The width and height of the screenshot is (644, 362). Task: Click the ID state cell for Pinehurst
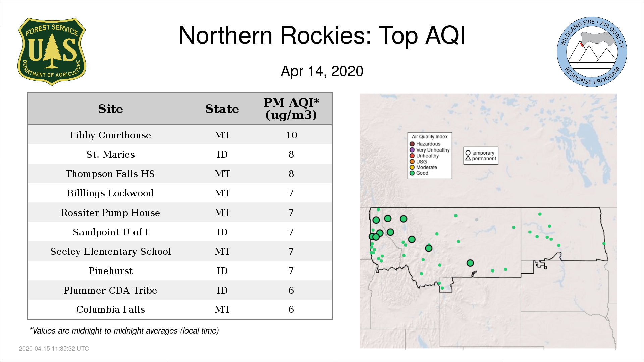tap(222, 271)
